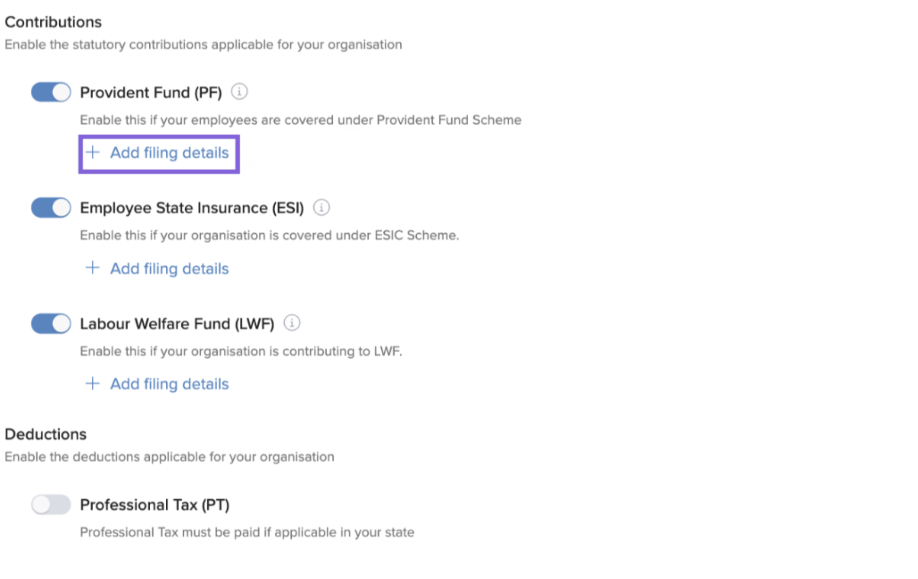The image size is (918, 579).
Task: Disable the Employee State Insurance switch
Action: click(x=51, y=208)
